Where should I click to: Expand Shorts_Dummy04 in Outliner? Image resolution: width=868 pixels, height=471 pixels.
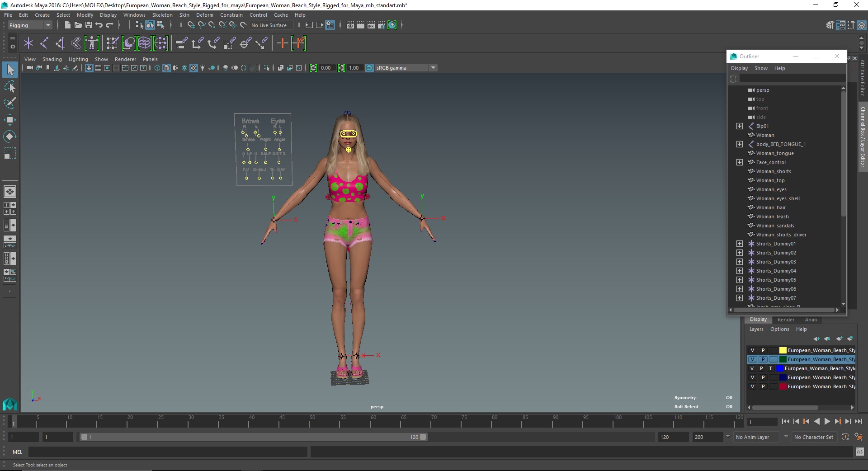click(x=740, y=271)
